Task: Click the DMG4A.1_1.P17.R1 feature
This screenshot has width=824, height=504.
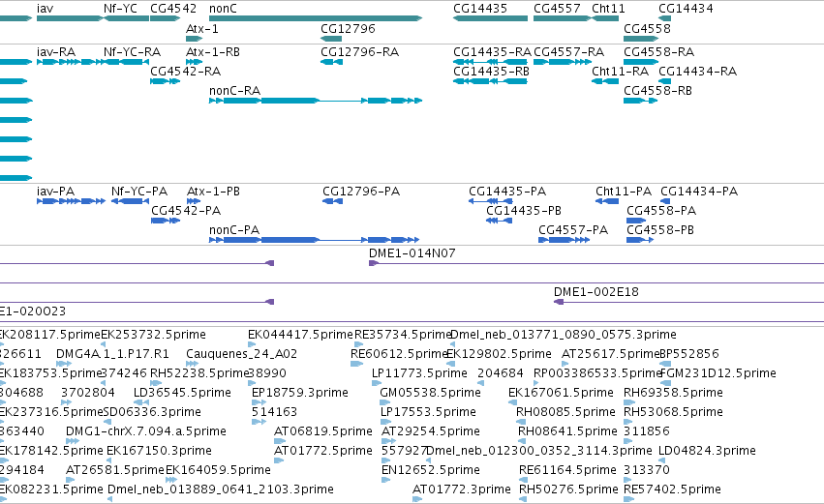Action: click(x=113, y=354)
